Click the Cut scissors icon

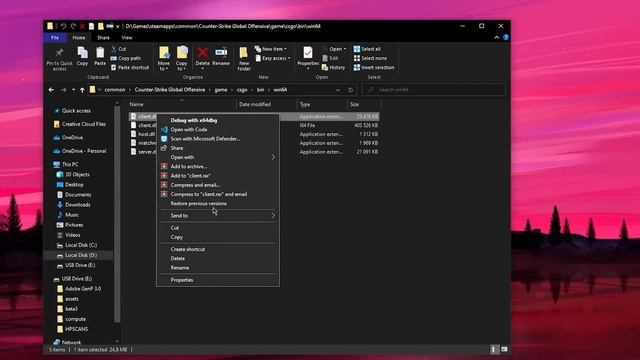click(114, 49)
